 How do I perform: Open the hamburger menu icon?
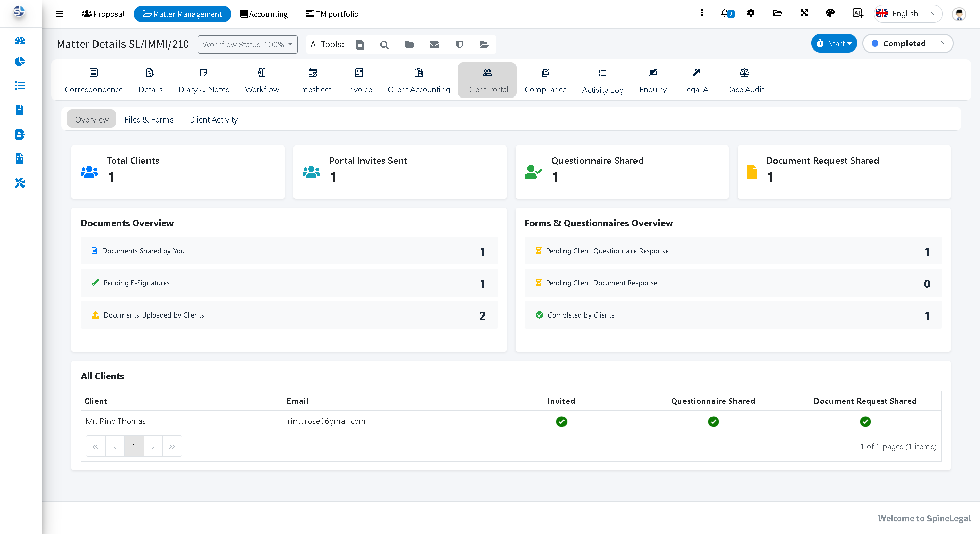[x=60, y=14]
